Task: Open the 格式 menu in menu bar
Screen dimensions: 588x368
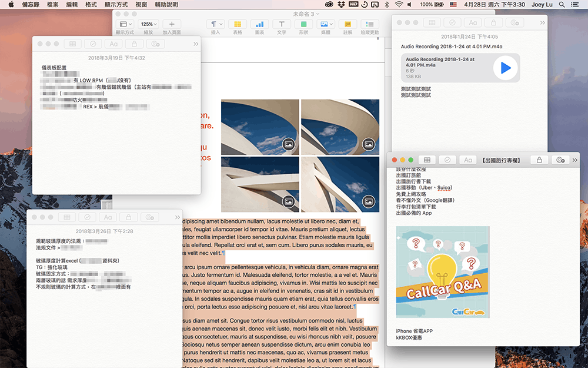Action: [91, 4]
